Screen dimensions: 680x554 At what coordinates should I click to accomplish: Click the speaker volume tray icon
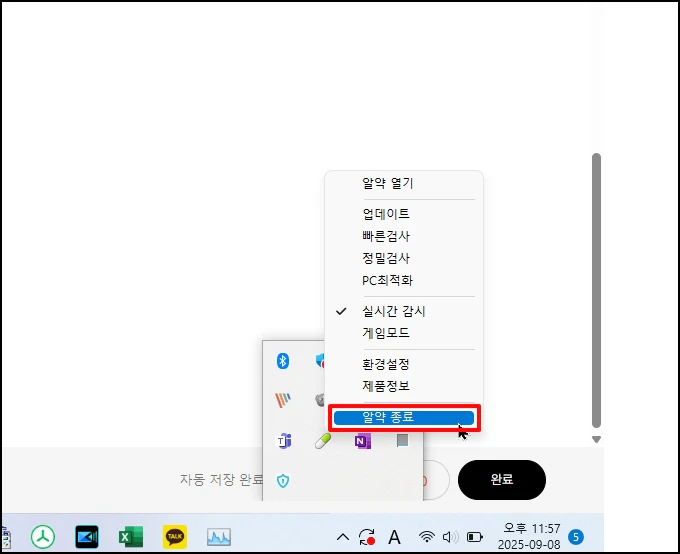click(x=450, y=537)
